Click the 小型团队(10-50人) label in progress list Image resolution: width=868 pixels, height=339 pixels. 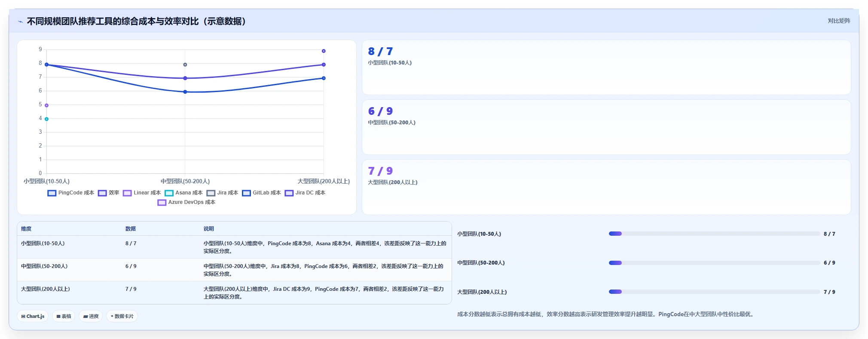[x=479, y=234]
